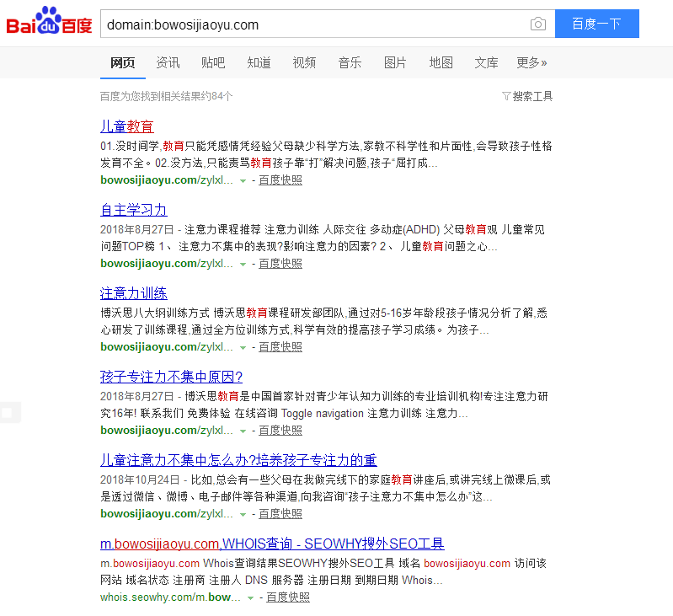
Task: View 百度快照 for the whois.seowhy.com result
Action: [x=287, y=597]
